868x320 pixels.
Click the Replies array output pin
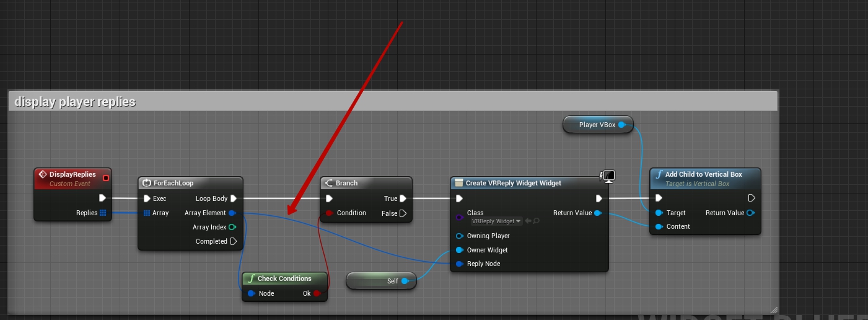point(103,213)
